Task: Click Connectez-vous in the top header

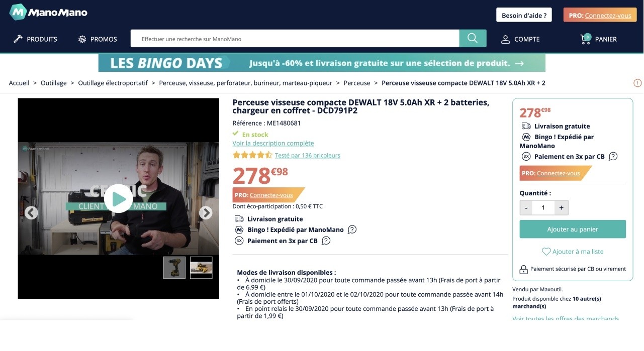Action: click(608, 16)
